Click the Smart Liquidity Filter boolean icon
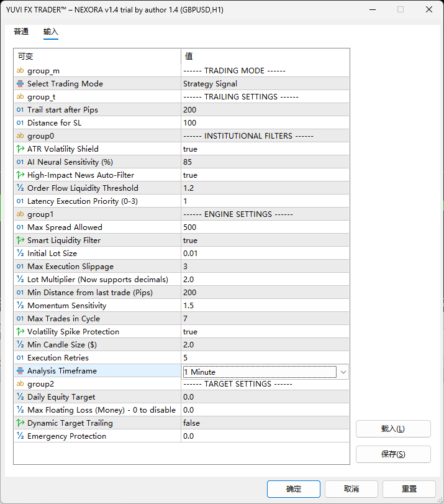444x504 pixels. pyautogui.click(x=20, y=241)
